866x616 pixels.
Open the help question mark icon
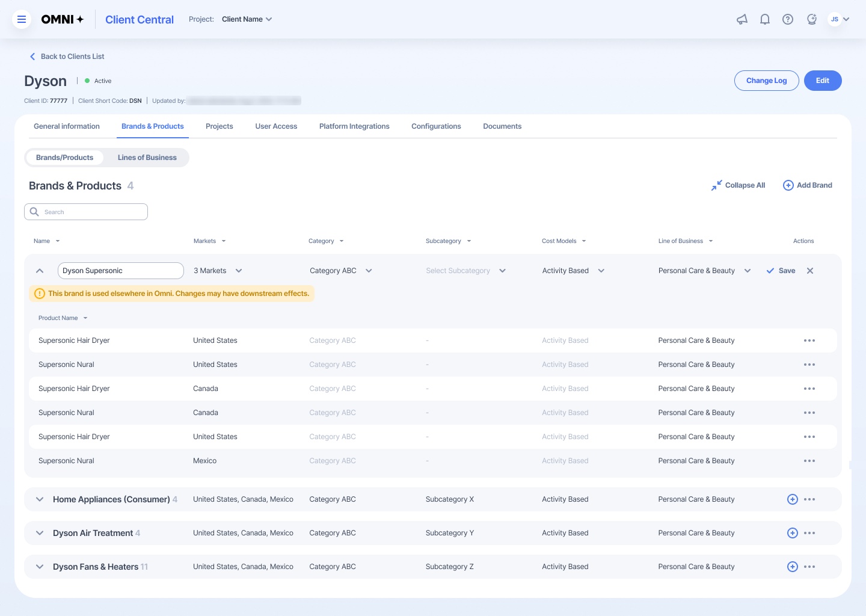coord(788,19)
